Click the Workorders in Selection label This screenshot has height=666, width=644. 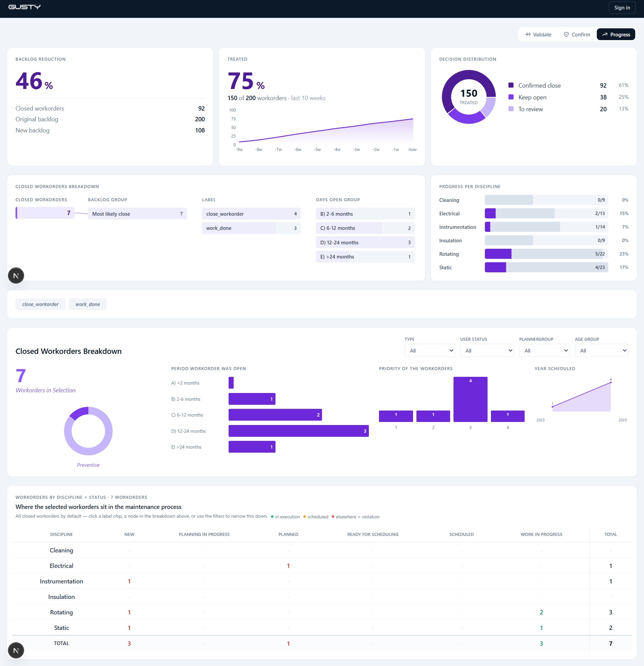click(46, 390)
